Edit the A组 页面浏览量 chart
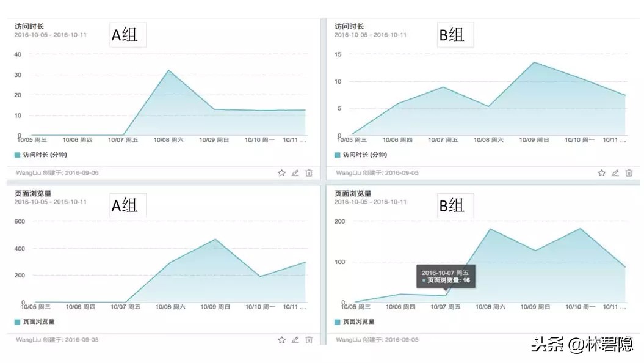Viewport: 644px width, 363px height. pos(295,340)
